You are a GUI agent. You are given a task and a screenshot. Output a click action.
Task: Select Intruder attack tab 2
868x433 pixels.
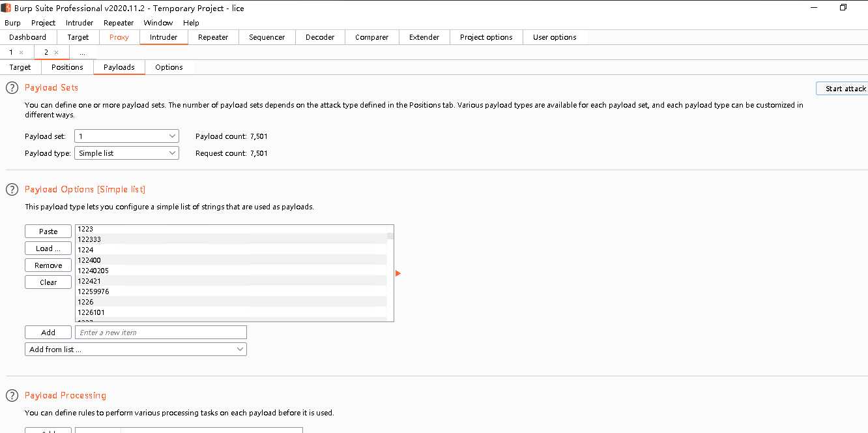point(46,52)
